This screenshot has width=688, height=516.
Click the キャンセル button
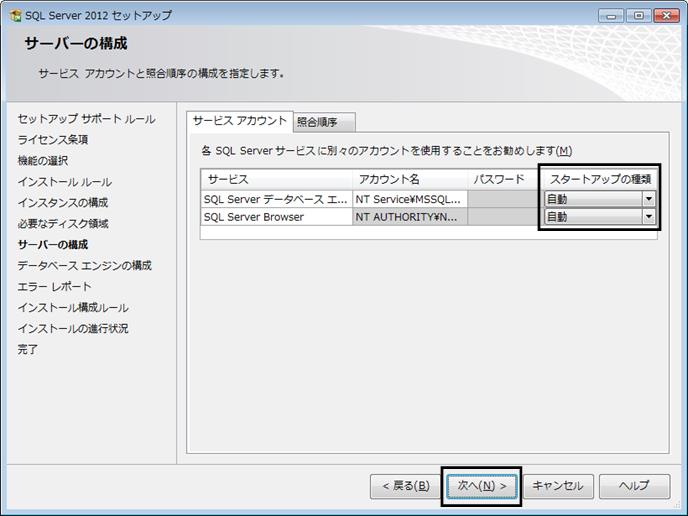pos(558,486)
